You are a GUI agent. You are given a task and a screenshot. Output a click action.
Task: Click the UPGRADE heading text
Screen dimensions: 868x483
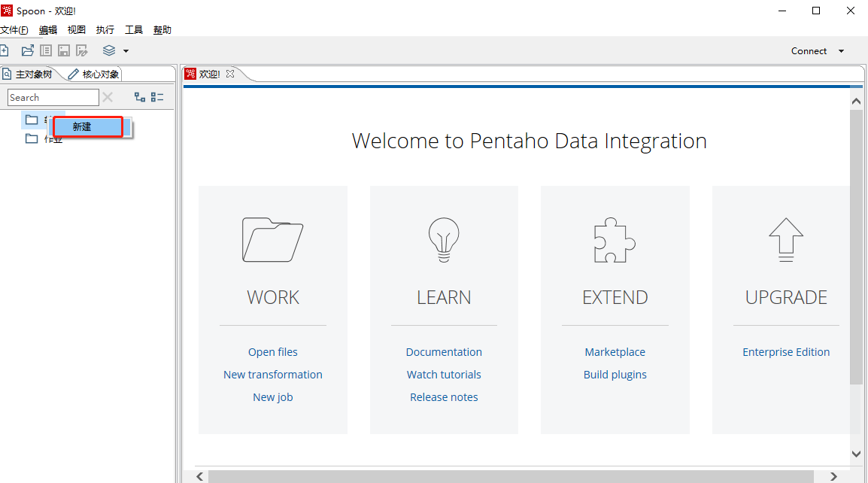tap(786, 297)
